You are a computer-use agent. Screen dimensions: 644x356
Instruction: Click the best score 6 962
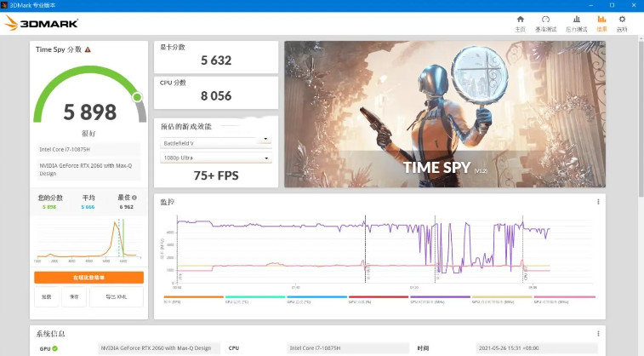[x=127, y=207]
